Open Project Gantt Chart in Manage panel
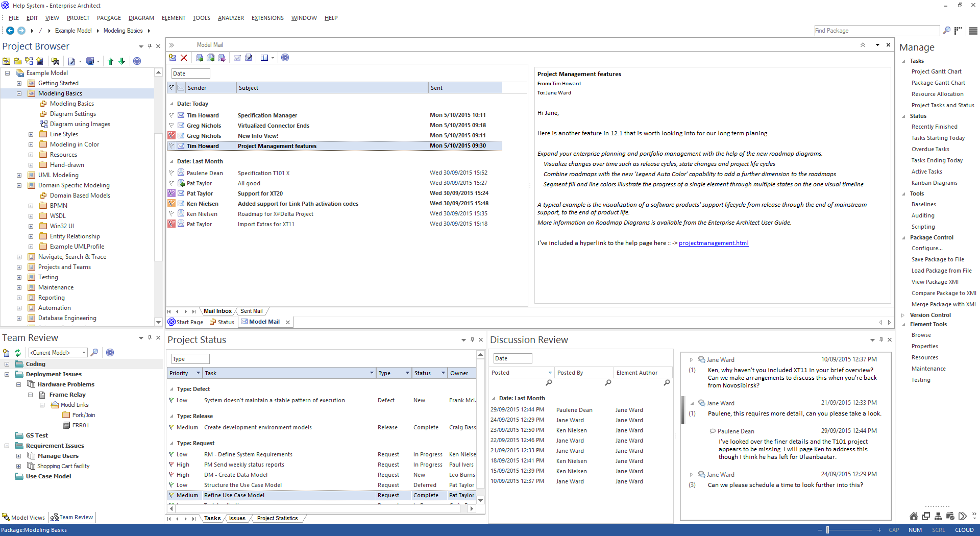Viewport: 980px width, 536px height. 936,72
